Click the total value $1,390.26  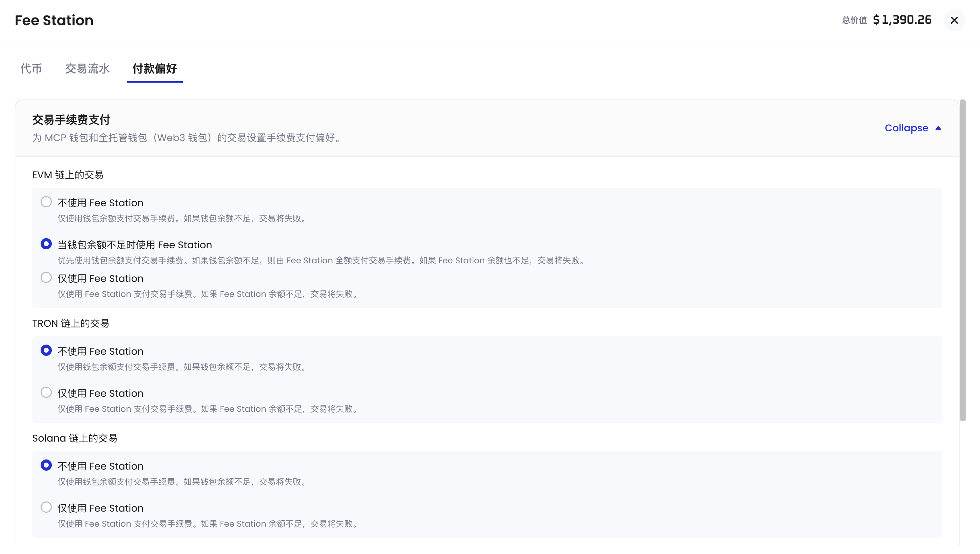[902, 20]
